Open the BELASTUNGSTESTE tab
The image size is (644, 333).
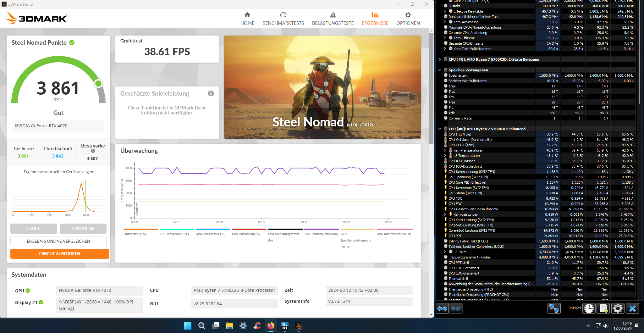(333, 19)
